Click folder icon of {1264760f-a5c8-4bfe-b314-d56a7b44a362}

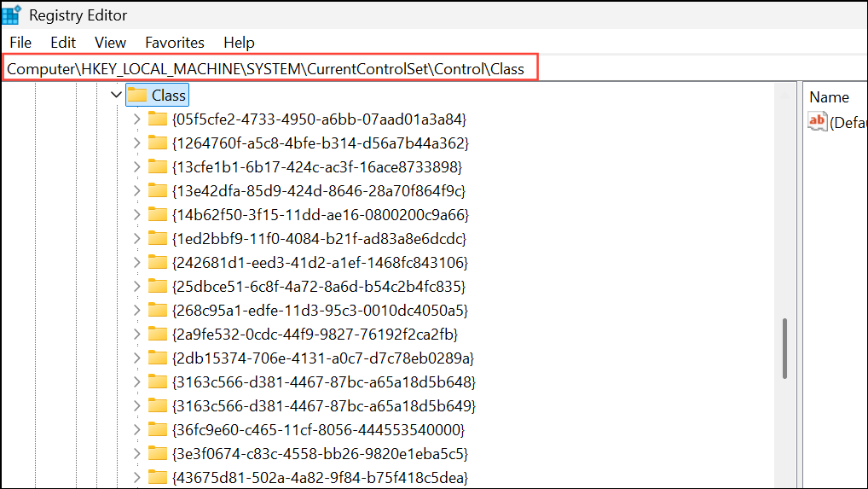pyautogui.click(x=158, y=143)
